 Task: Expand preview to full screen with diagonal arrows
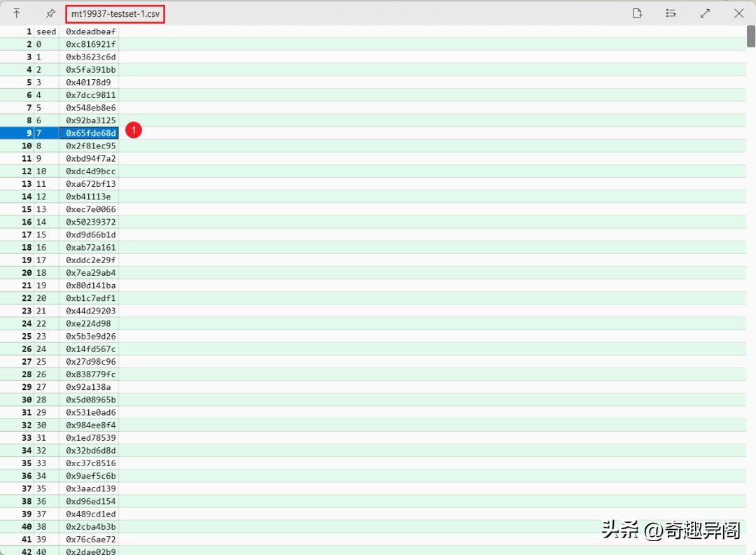(705, 13)
